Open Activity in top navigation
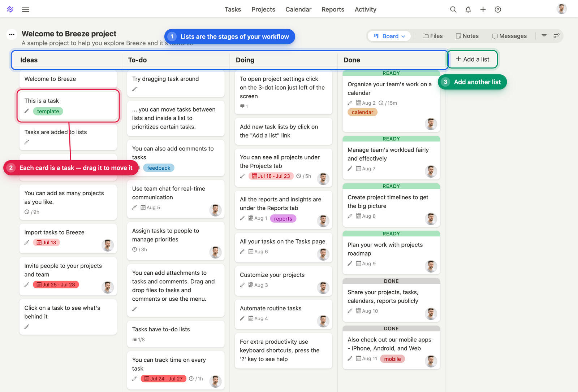578x392 pixels. click(x=365, y=9)
